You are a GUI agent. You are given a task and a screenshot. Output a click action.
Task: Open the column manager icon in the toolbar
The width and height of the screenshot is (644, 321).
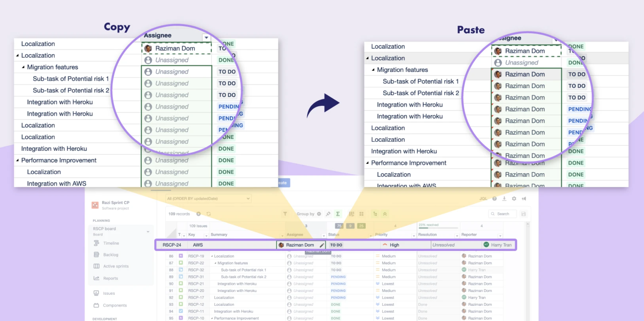(x=352, y=214)
